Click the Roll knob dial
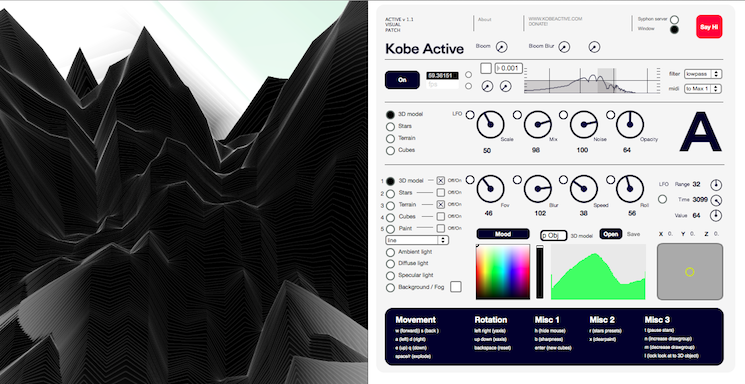The width and height of the screenshot is (745, 384). tap(630, 189)
